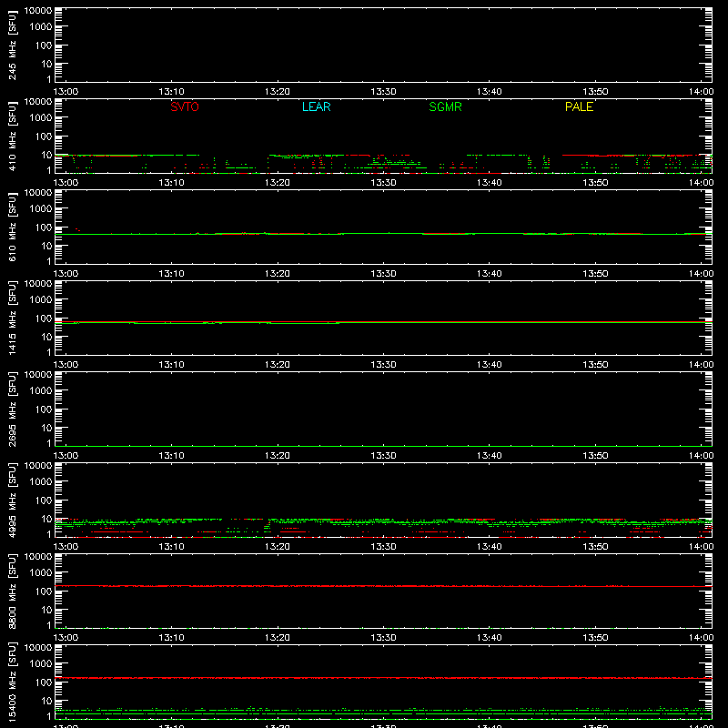Click 13:40 tick under the 245 MHz plot
728x728 pixels.
tap(489, 92)
